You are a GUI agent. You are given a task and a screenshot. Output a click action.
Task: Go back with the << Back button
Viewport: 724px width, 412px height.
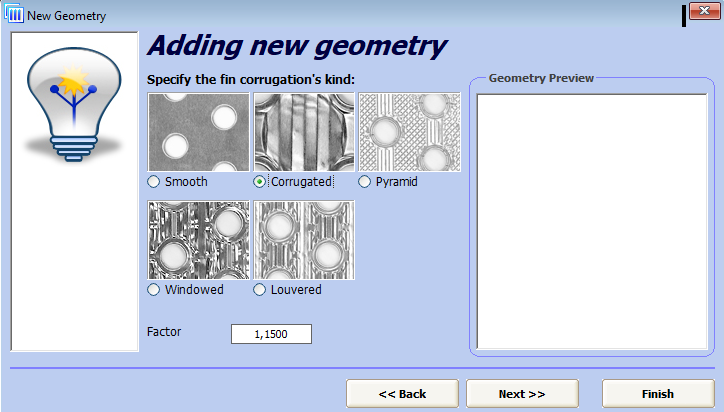[402, 394]
